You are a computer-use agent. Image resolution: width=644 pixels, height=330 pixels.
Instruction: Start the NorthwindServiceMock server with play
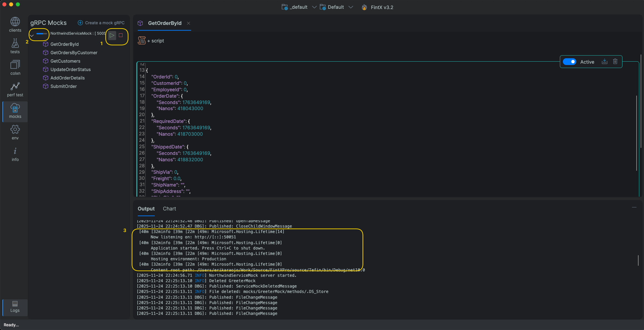coord(112,35)
